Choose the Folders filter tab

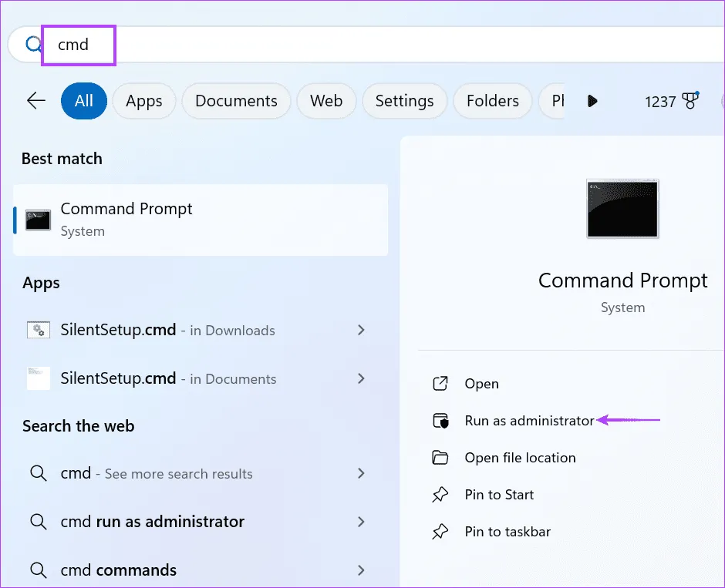click(x=492, y=101)
